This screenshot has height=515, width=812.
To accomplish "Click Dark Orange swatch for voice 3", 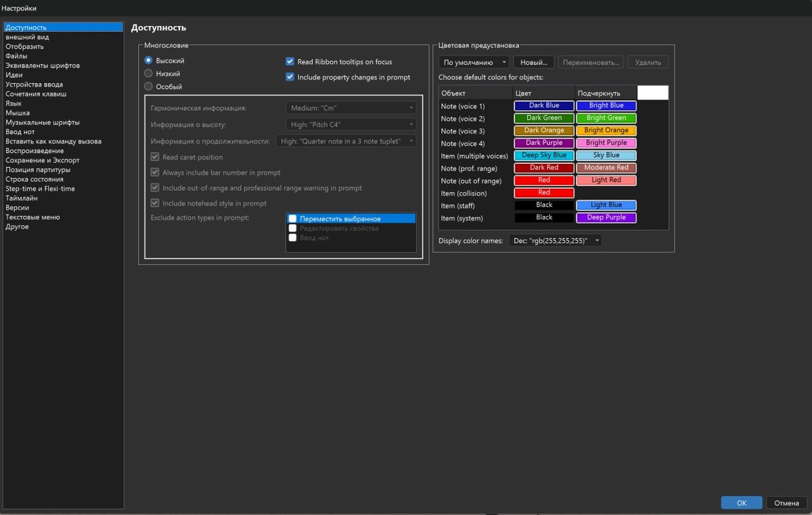I will [x=544, y=131].
